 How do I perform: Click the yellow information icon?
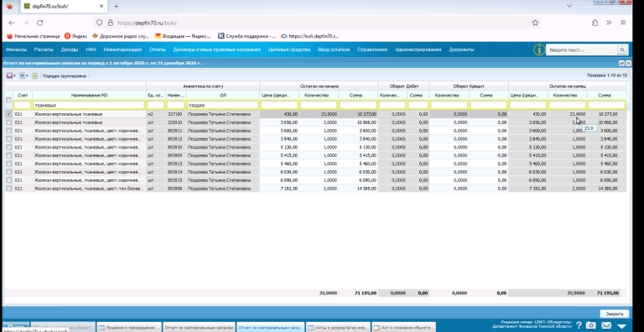tap(539, 49)
